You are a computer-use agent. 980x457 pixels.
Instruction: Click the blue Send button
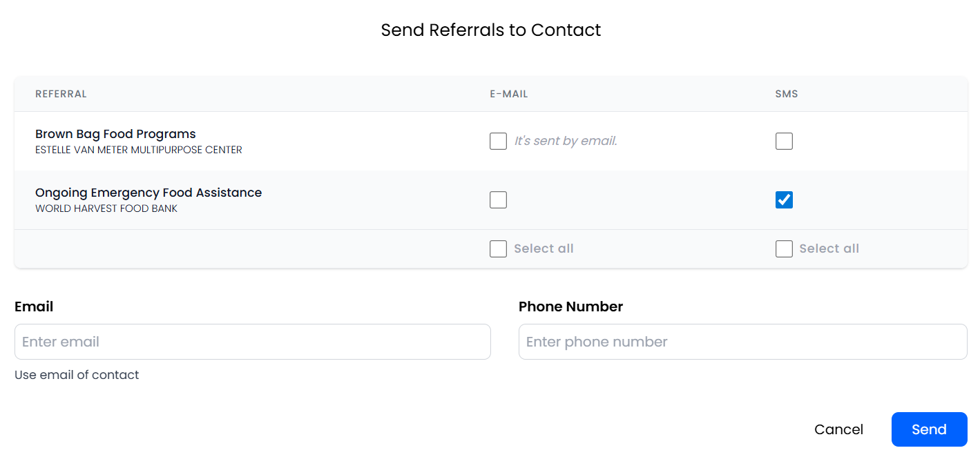tap(929, 429)
